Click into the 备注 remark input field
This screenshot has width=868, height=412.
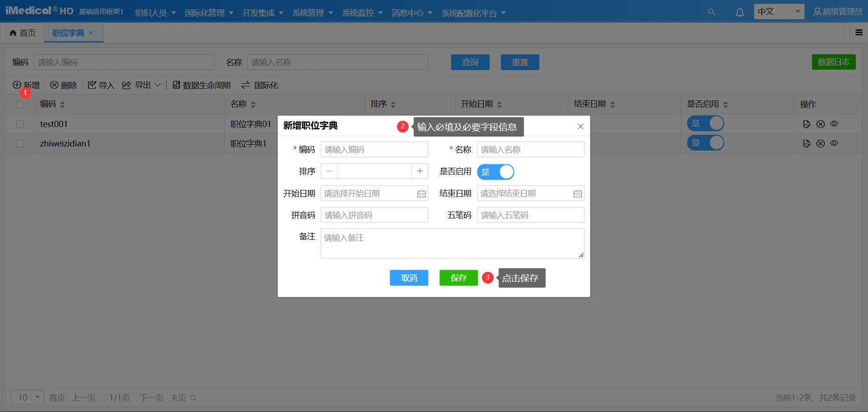click(452, 243)
